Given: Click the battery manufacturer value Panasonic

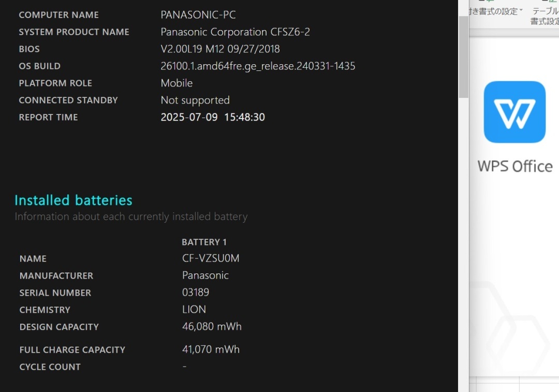Looking at the screenshot, I should 205,275.
